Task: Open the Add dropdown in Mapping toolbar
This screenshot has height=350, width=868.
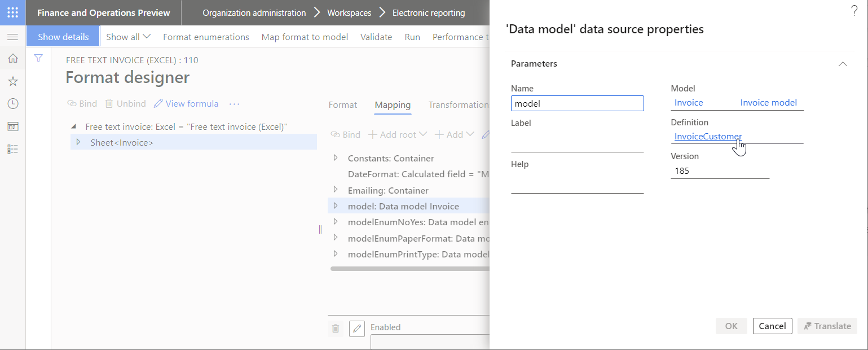Action: [x=454, y=134]
